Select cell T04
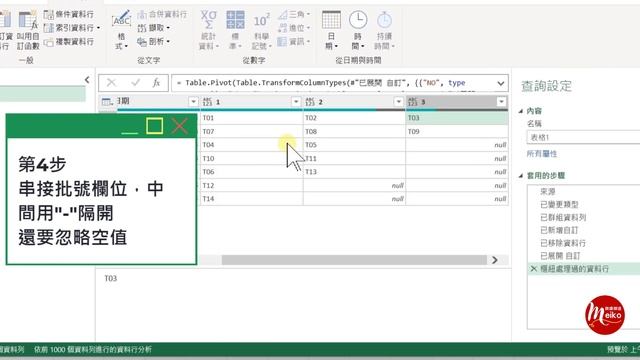 [251, 145]
